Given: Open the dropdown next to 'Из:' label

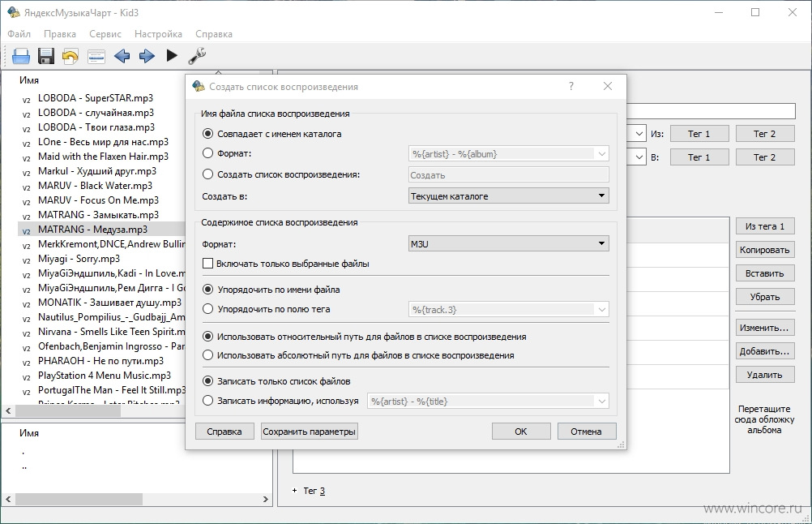Looking at the screenshot, I should tap(638, 134).
